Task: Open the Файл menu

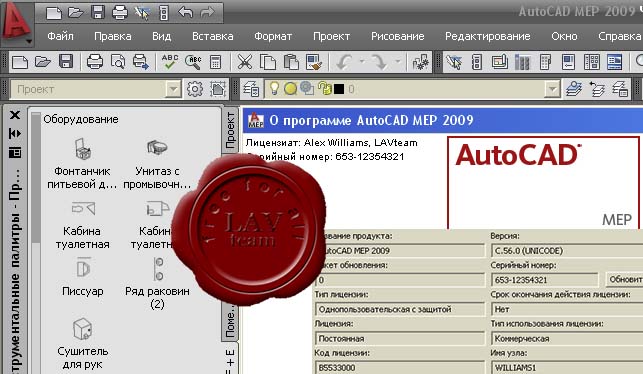Action: point(60,36)
